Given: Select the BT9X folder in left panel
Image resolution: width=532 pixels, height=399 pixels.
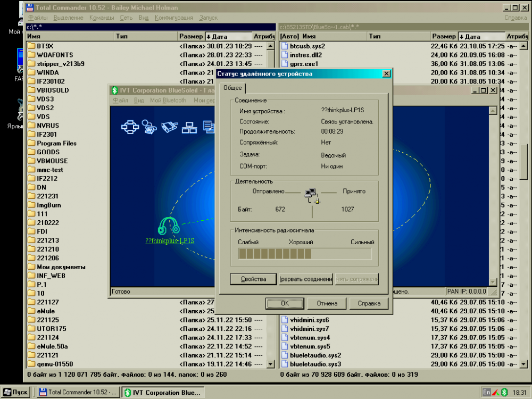Looking at the screenshot, I should tap(45, 46).
